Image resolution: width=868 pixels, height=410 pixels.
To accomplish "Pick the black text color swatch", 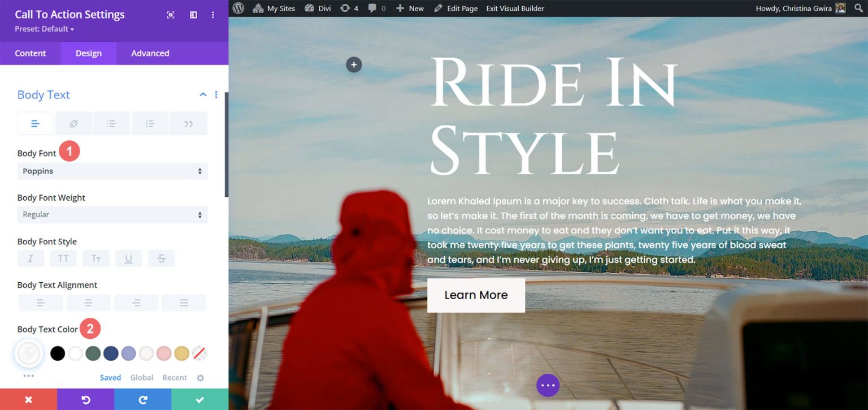I will click(x=57, y=353).
